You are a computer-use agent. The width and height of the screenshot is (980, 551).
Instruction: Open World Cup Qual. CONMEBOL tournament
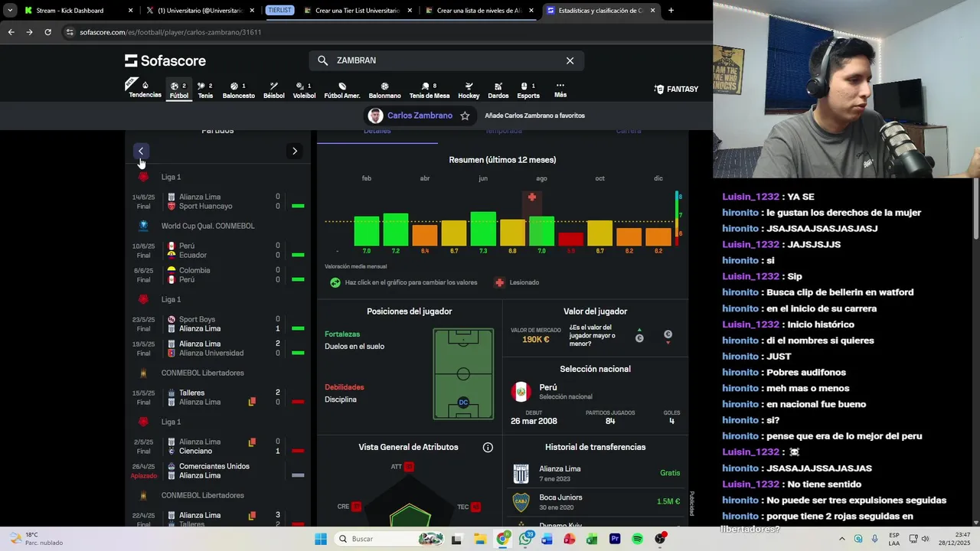207,226
